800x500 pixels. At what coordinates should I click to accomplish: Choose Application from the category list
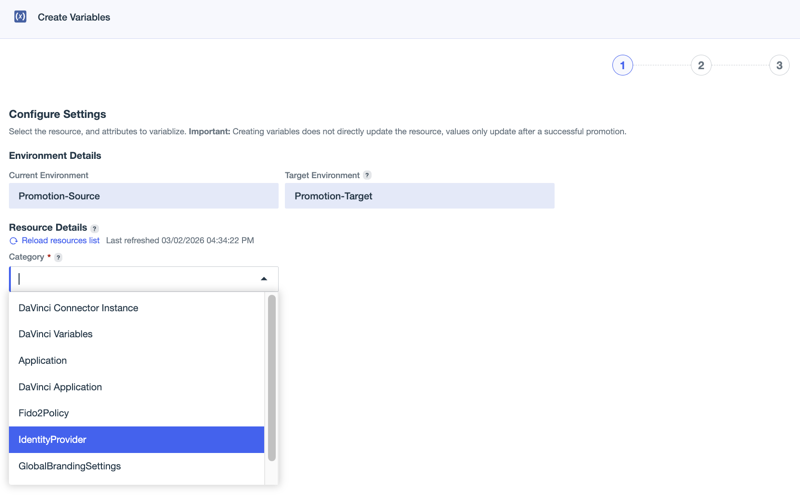137,361
